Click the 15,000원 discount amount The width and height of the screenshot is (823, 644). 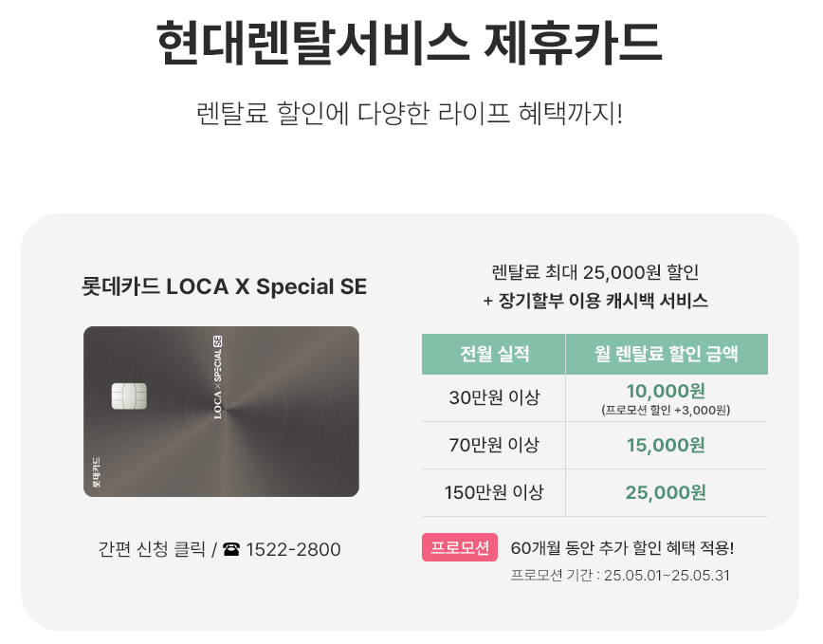[666, 445]
